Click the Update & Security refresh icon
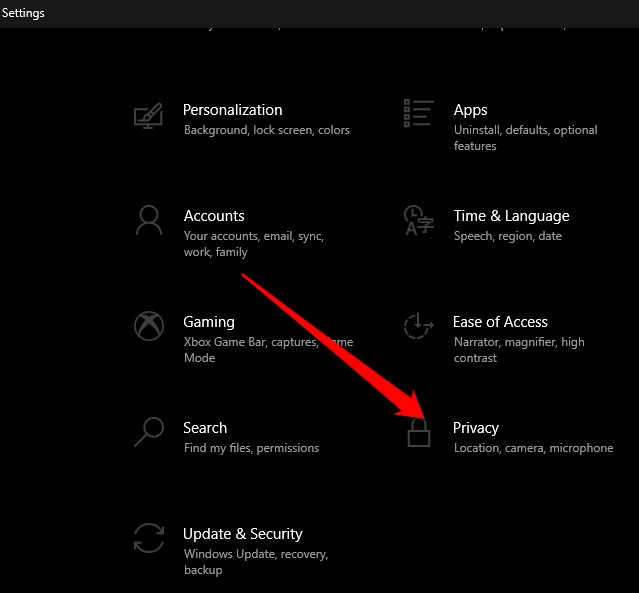 coord(149,538)
